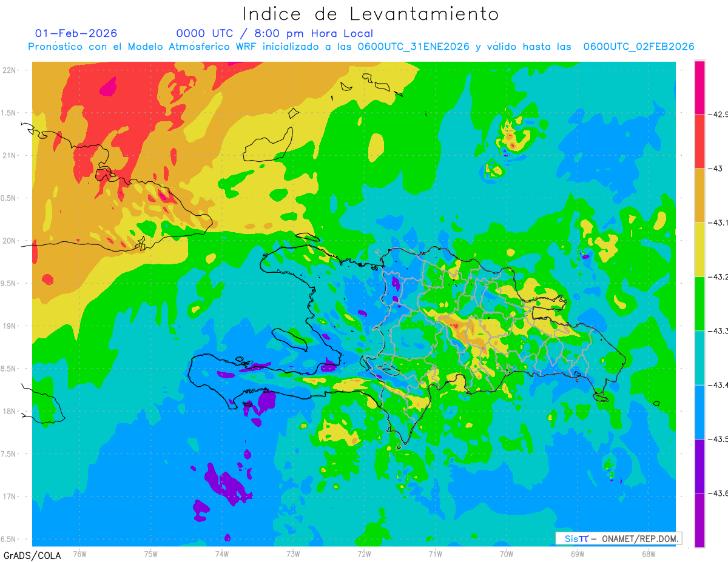This screenshot has width=728, height=562.
Task: Click the legend value "-43.3"
Action: point(718,330)
